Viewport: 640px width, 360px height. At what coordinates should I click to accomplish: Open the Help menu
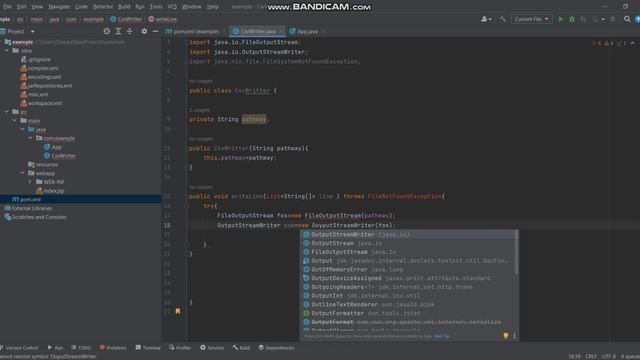(212, 7)
